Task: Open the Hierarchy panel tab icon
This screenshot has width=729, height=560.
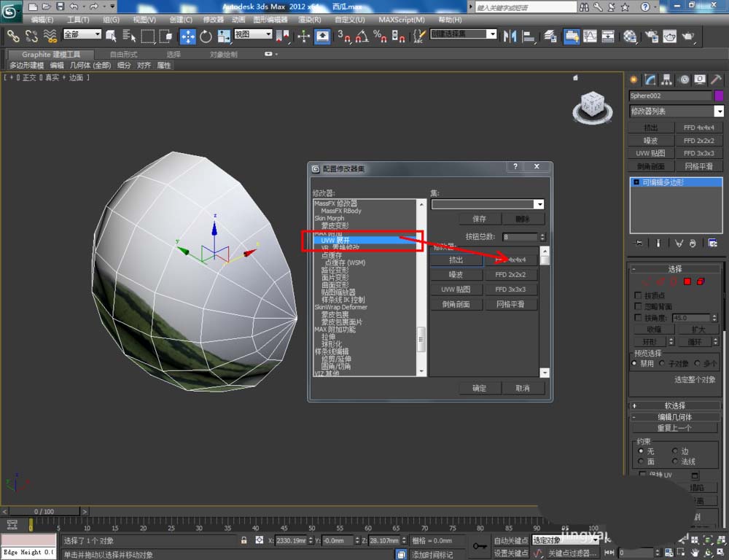Action: (x=666, y=79)
